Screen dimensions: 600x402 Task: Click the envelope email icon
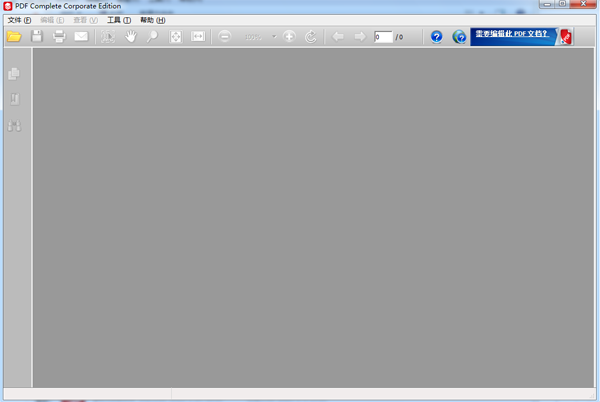tap(81, 36)
